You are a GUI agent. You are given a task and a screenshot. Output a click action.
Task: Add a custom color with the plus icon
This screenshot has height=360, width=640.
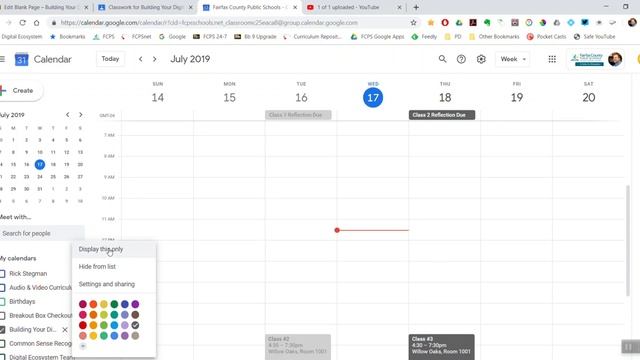coord(83,346)
